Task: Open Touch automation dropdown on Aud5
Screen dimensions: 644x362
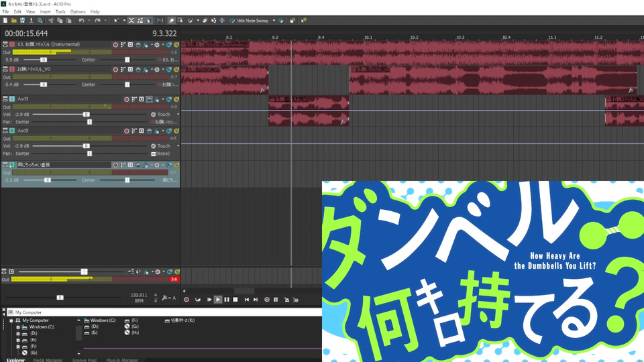Action: [178, 146]
